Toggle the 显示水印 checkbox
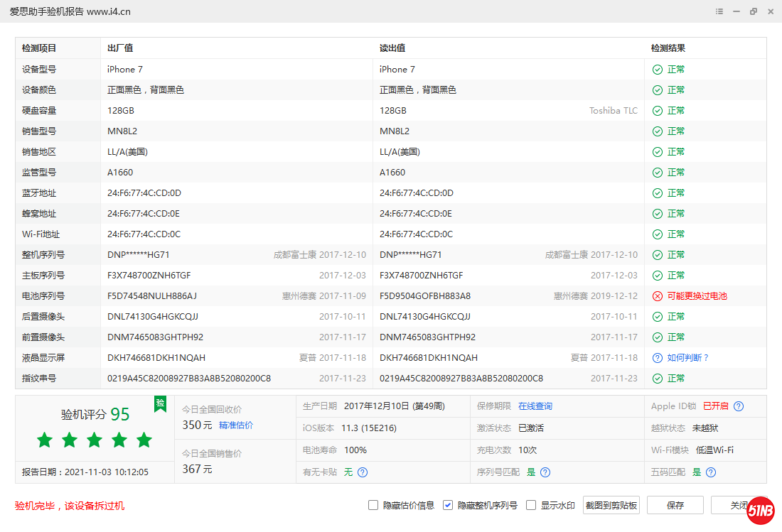Image resolution: width=782 pixels, height=532 pixels. (531, 505)
